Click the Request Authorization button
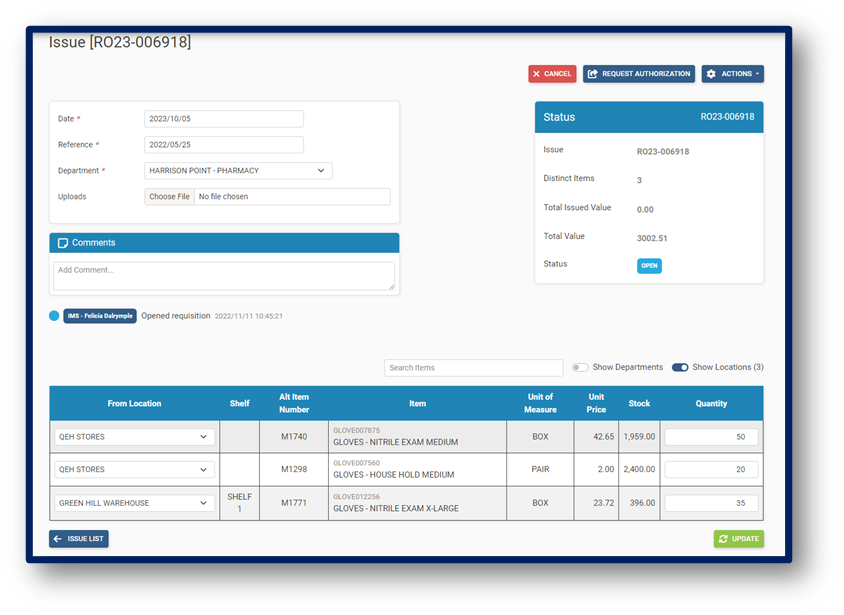Screen dimensions: 844x615 638,74
